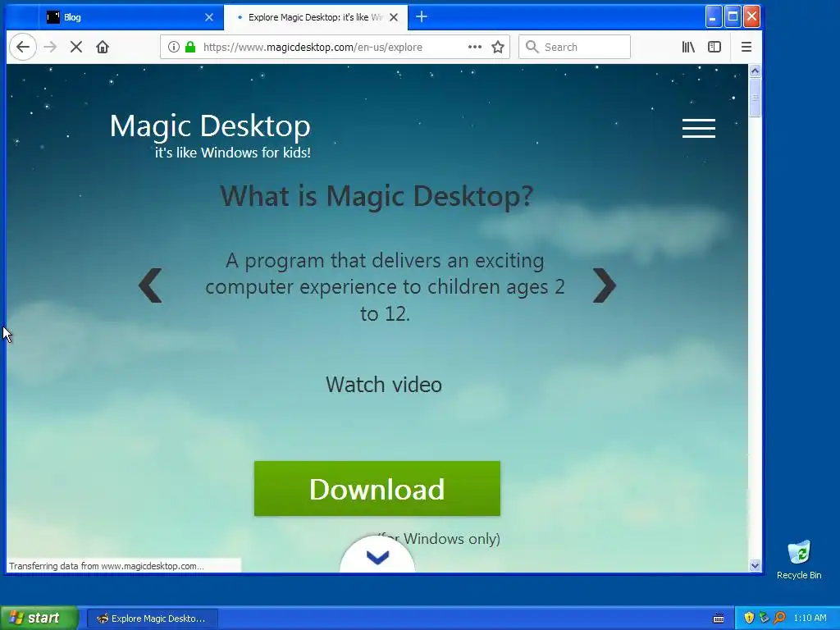Open the Firefox hamburger menu
Screen dimensions: 840x630
[746, 47]
